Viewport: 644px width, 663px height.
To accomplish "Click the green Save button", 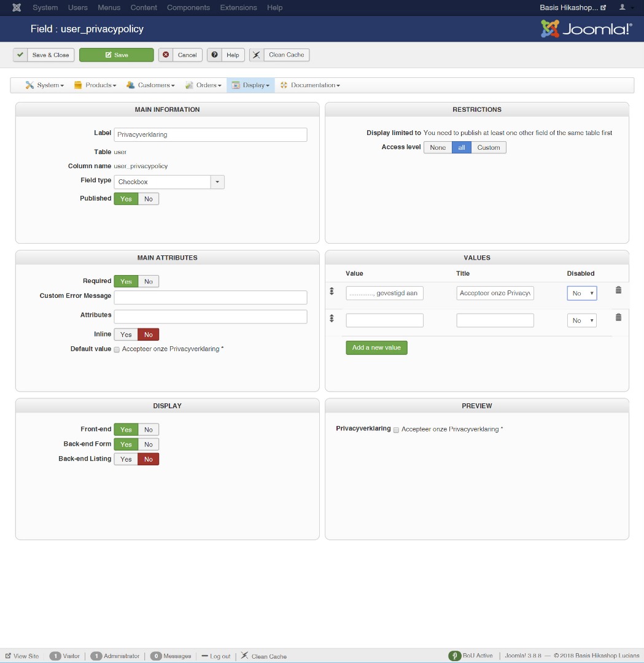I will tap(117, 55).
